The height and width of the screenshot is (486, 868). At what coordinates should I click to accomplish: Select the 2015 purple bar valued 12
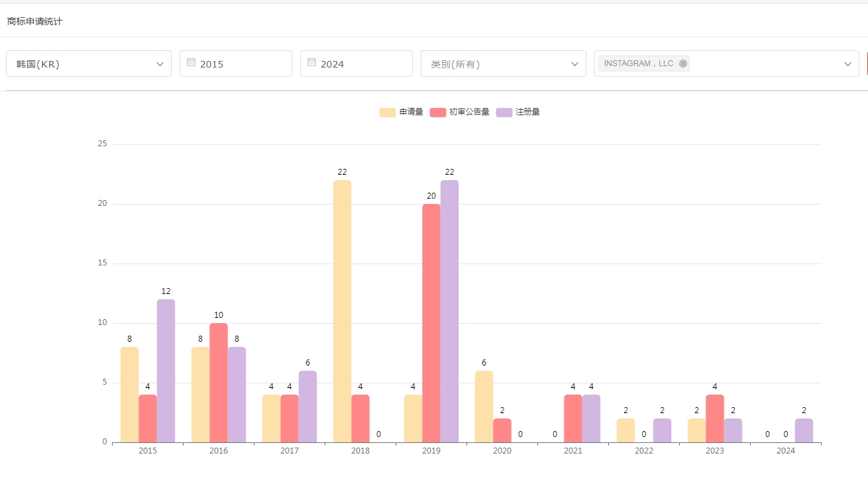166,371
